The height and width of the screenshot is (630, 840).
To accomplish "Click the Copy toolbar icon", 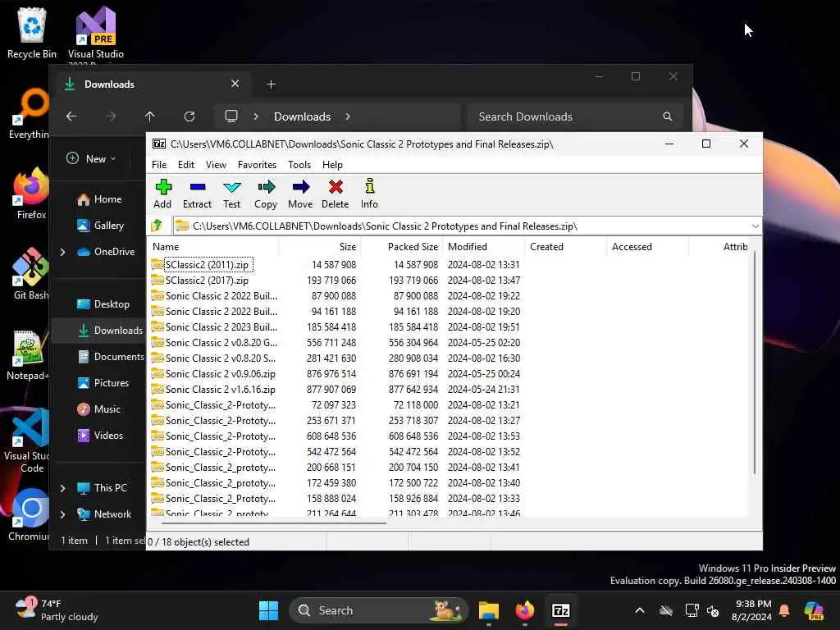I will [x=266, y=194].
